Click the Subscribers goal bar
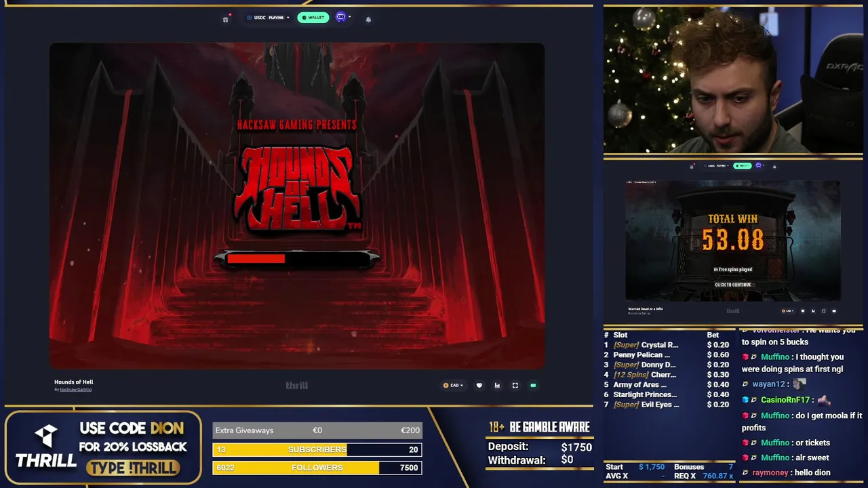 317,449
